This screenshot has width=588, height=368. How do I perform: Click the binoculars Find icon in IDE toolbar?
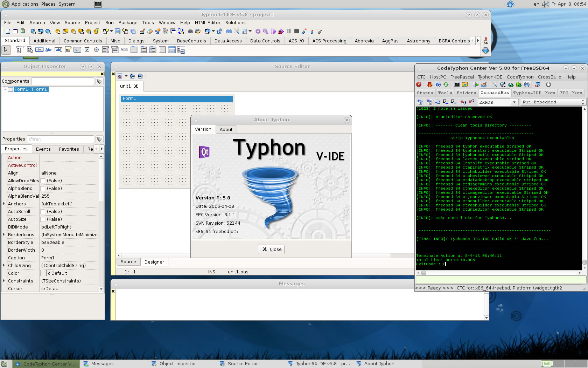190,32
